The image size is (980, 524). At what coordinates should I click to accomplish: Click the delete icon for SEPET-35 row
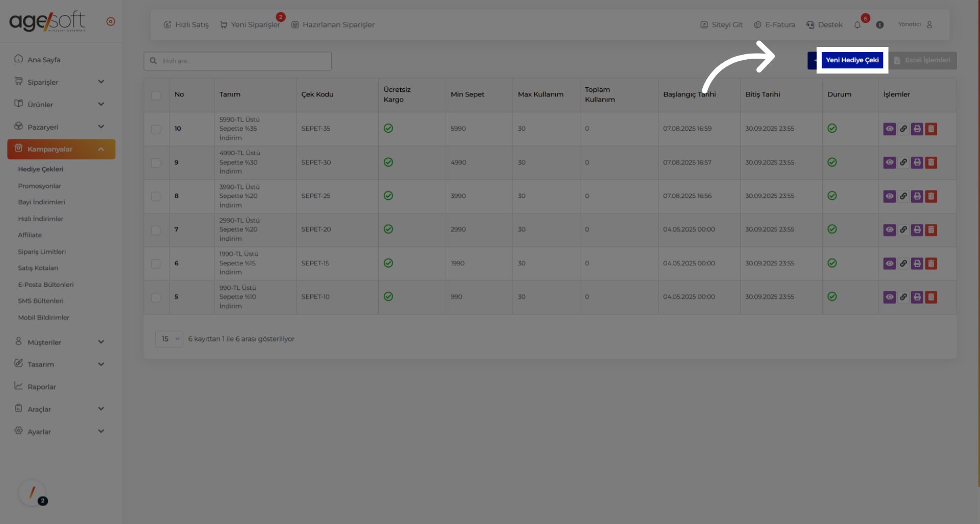point(931,129)
